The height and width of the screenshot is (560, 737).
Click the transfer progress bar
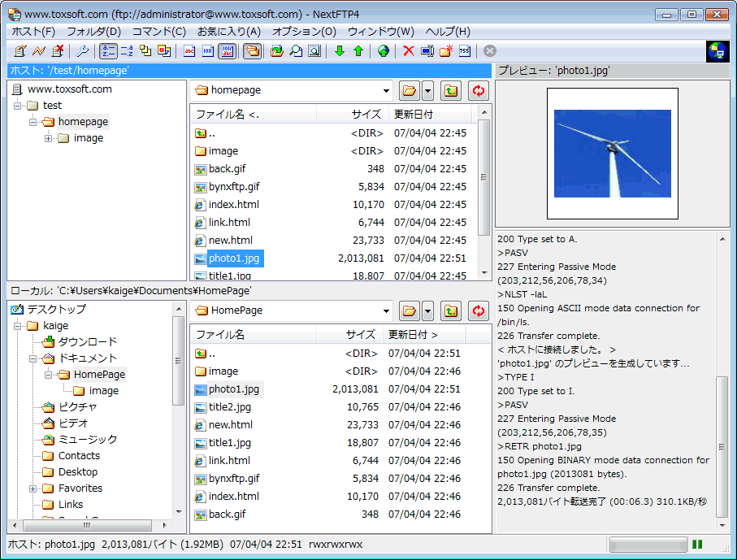648,545
